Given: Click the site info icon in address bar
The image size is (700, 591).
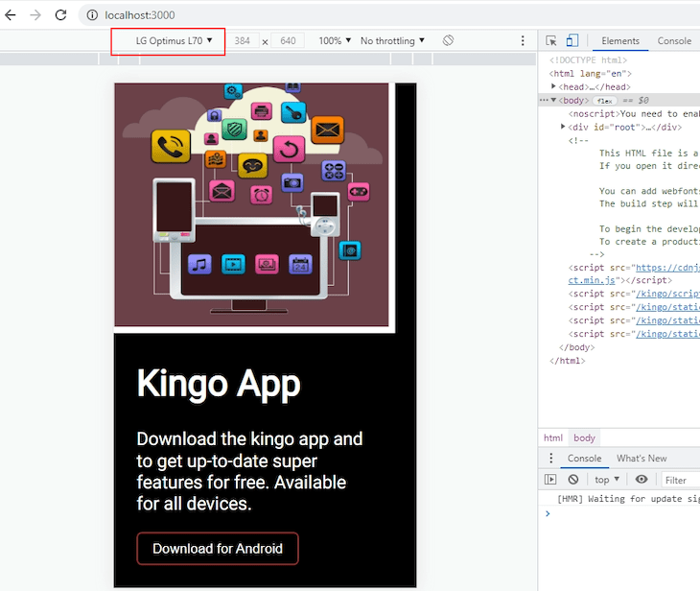Looking at the screenshot, I should [x=92, y=15].
